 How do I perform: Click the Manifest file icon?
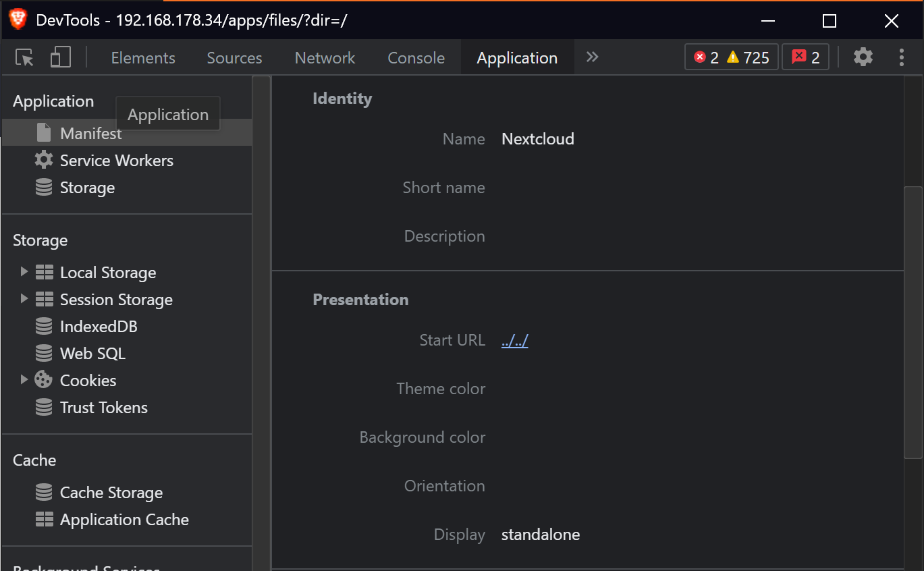tap(44, 133)
